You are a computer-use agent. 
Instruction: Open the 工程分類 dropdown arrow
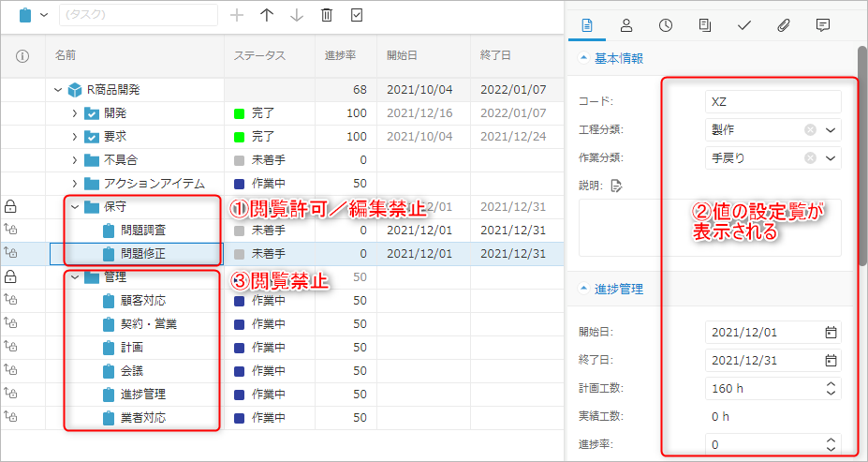click(831, 130)
